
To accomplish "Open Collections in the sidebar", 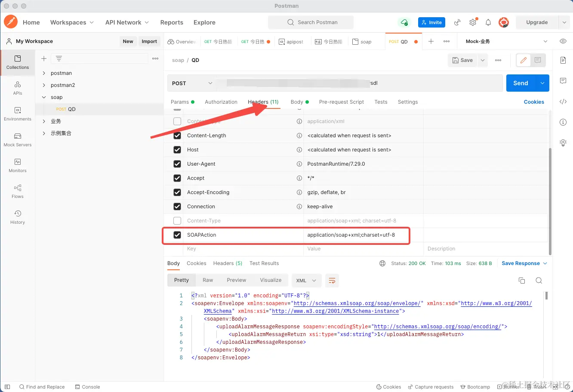I will click(18, 62).
